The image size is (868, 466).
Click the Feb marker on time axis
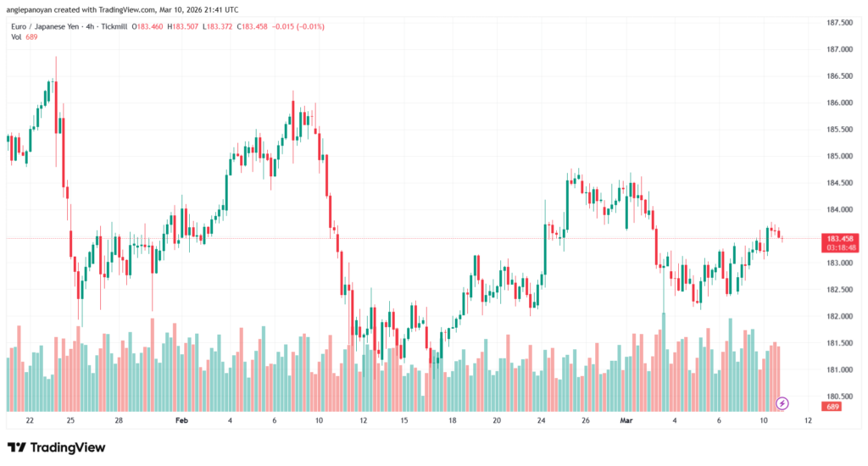(x=182, y=419)
